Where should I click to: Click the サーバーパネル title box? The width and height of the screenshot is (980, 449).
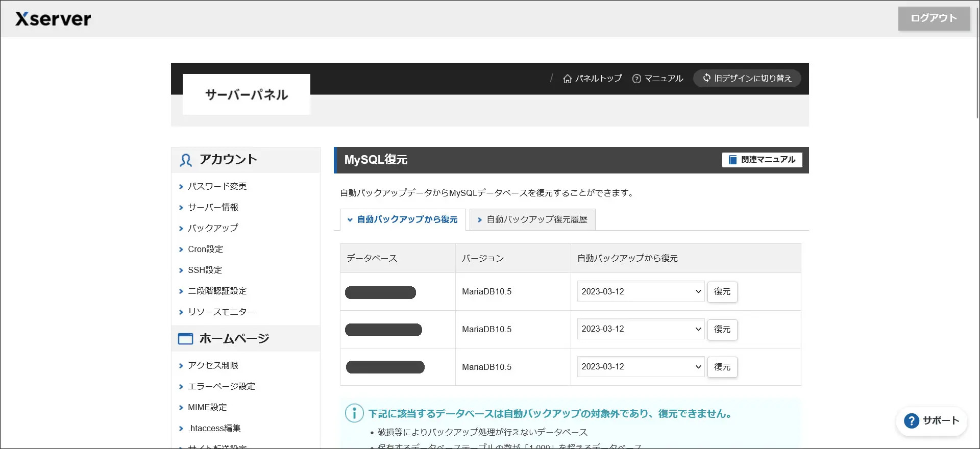coord(247,94)
